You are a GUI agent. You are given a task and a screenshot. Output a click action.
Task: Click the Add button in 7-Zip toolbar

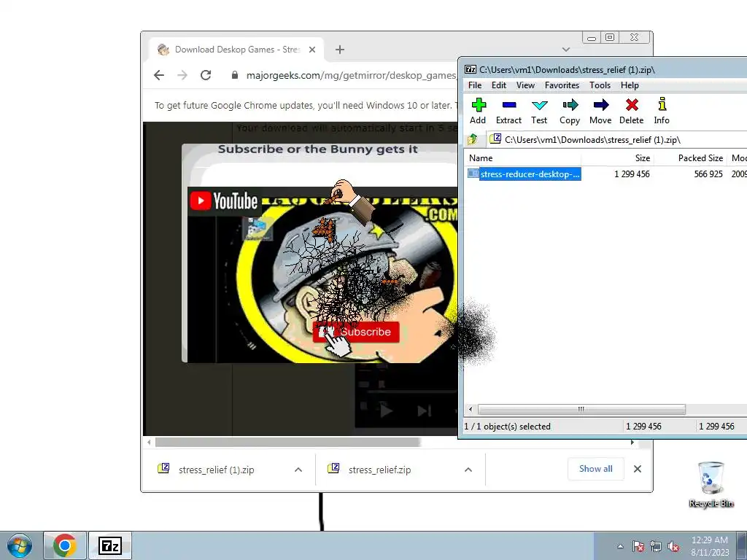click(478, 111)
